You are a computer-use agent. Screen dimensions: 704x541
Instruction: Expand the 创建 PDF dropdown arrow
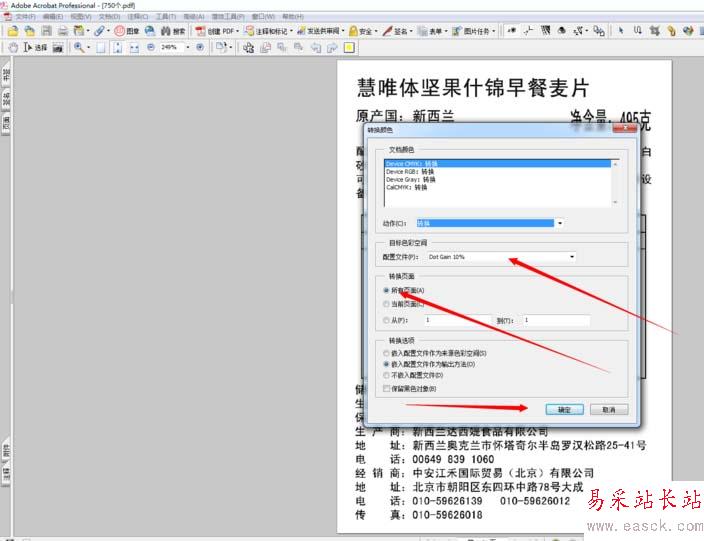(238, 31)
